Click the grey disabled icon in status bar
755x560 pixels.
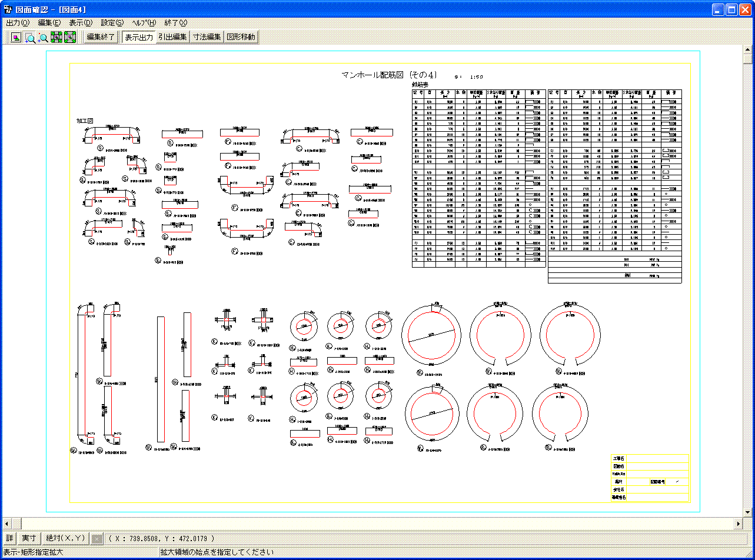(98, 538)
